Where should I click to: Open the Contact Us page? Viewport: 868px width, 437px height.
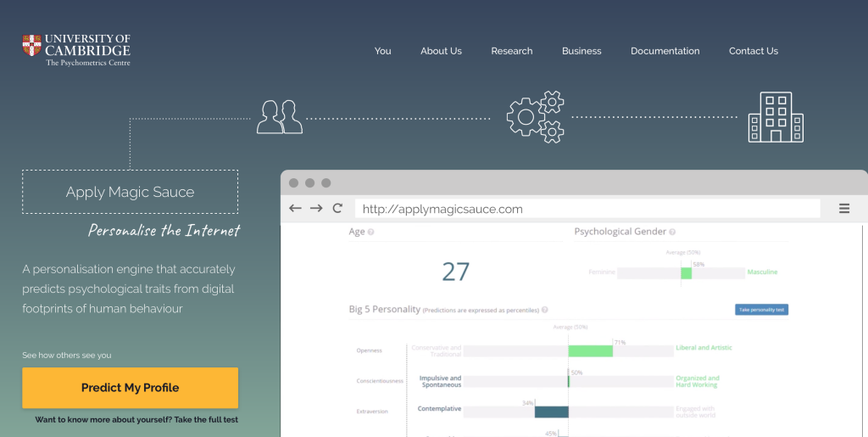pos(754,51)
